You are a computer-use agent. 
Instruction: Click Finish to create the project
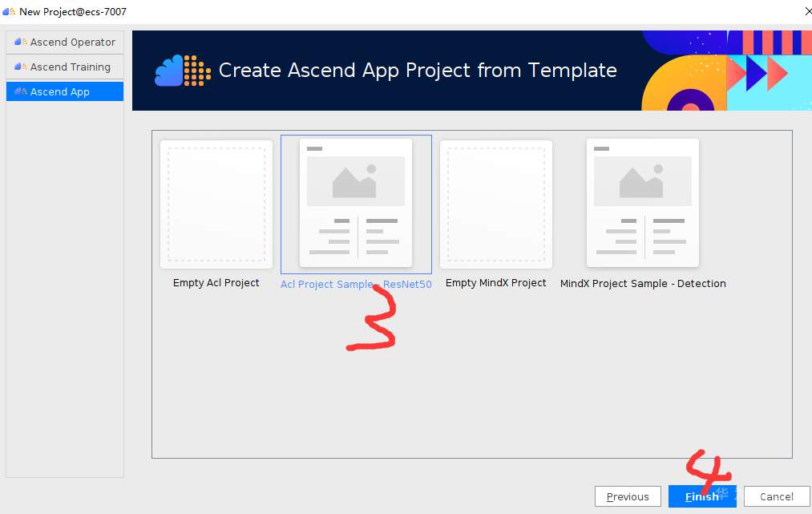point(702,496)
